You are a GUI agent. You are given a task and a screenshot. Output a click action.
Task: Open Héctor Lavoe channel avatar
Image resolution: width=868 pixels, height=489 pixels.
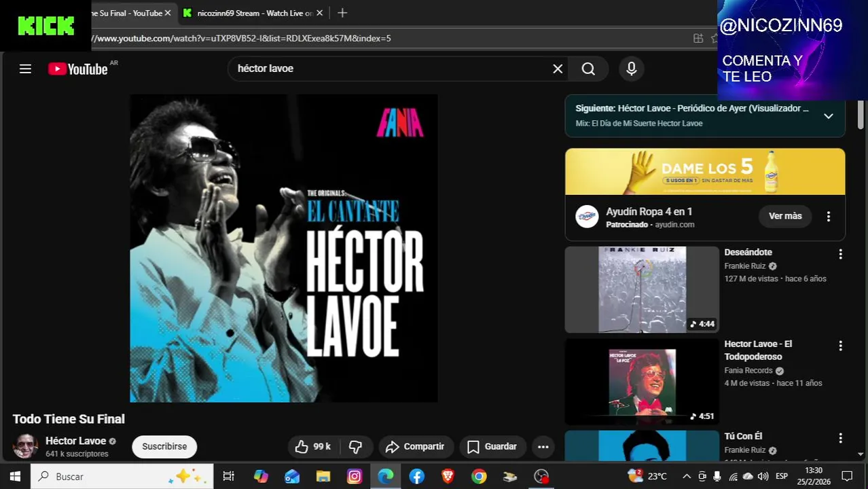26,446
